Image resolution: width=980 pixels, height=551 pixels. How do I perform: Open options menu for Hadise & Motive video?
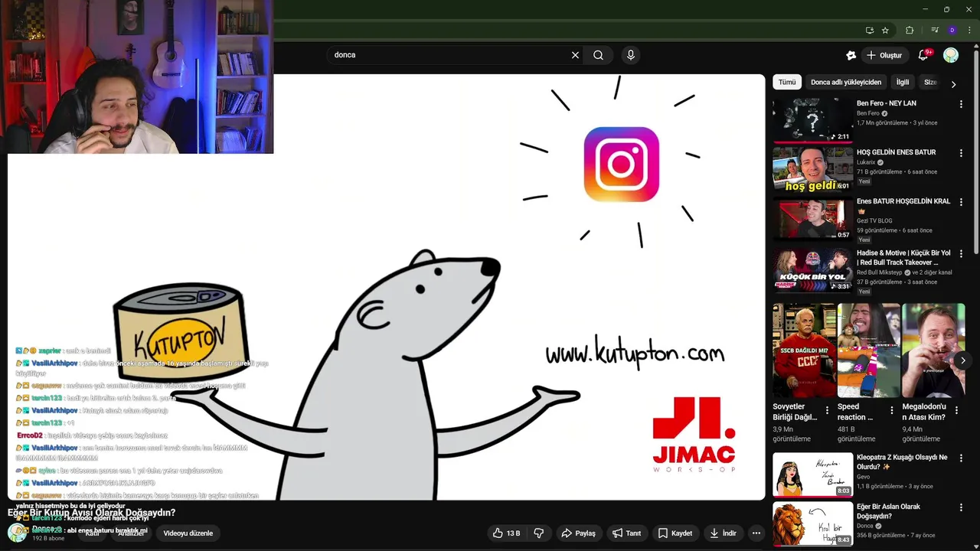point(961,253)
